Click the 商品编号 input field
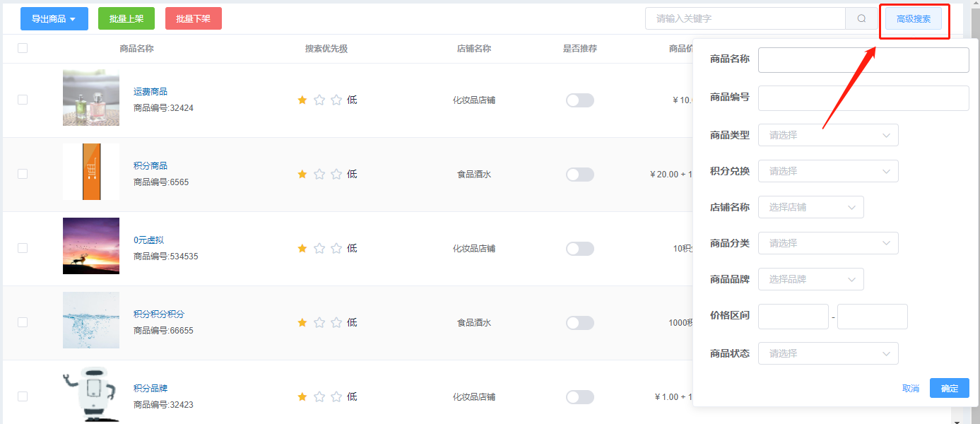 pyautogui.click(x=863, y=98)
